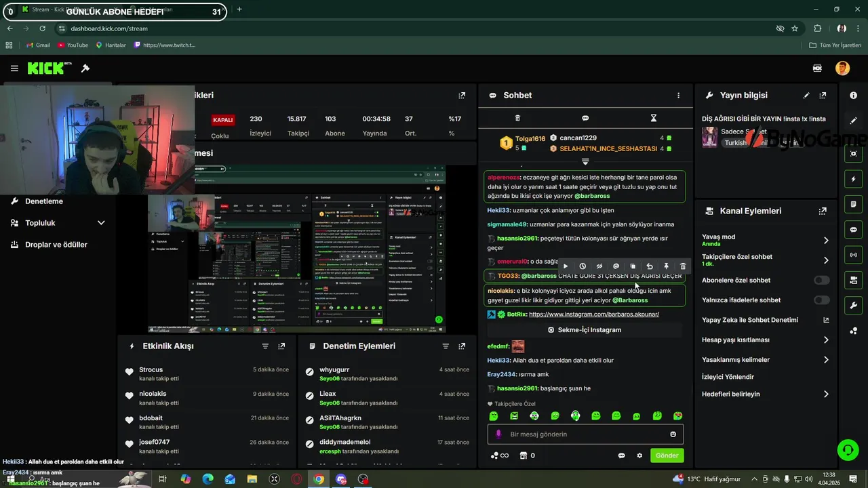The width and height of the screenshot is (868, 488).
Task: Pop out the Kanal Eylemleri panel
Action: click(x=823, y=211)
